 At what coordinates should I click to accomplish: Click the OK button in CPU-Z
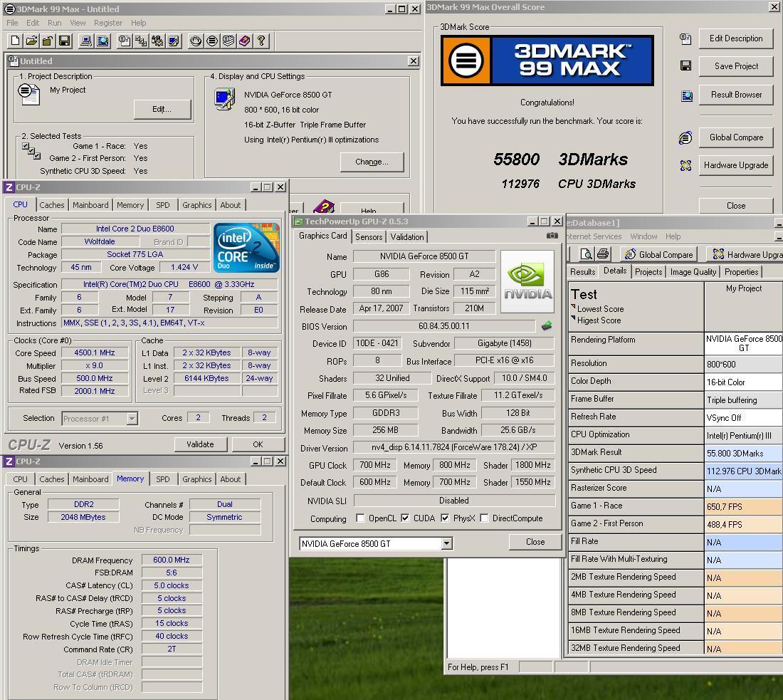click(258, 444)
